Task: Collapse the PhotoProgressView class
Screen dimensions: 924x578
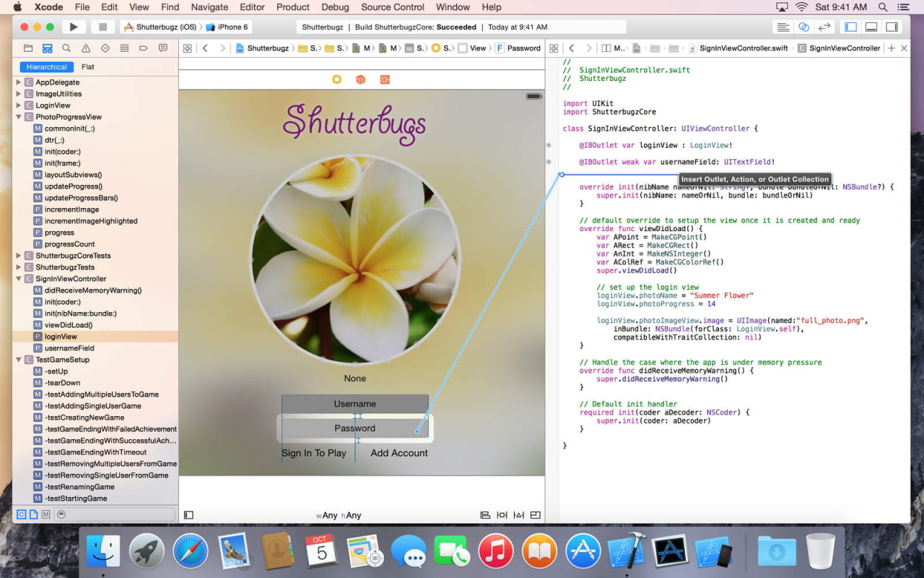Action: click(19, 117)
